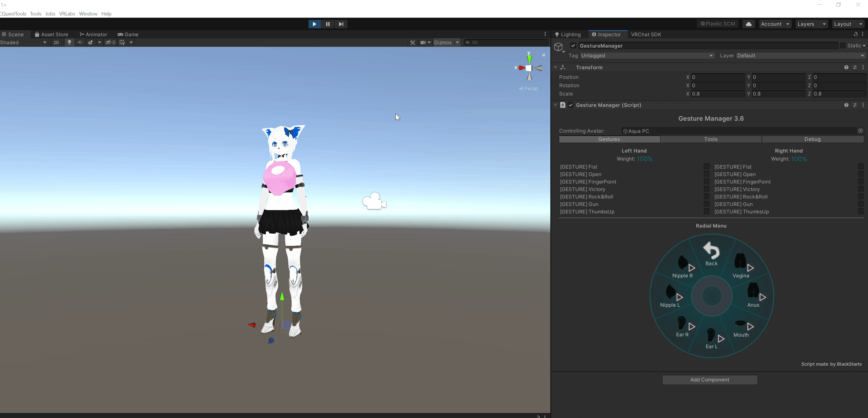Check left hand GESTURE Fist checkbox
Viewport: 868px width, 418px height.
(706, 167)
